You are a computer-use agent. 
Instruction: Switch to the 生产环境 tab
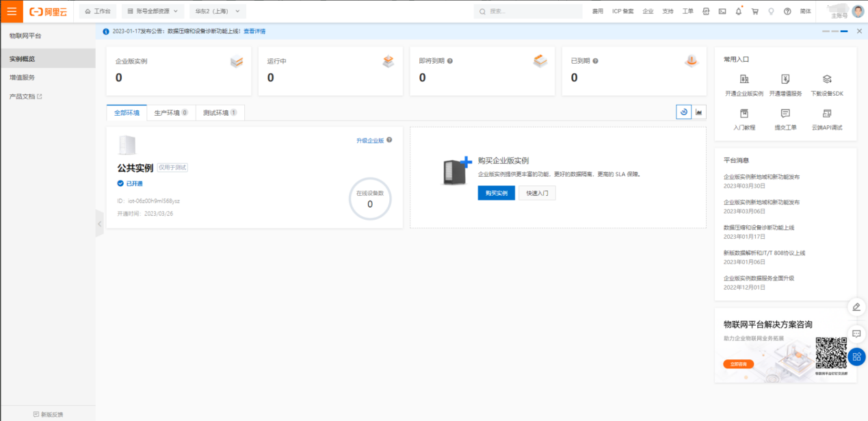tap(171, 113)
